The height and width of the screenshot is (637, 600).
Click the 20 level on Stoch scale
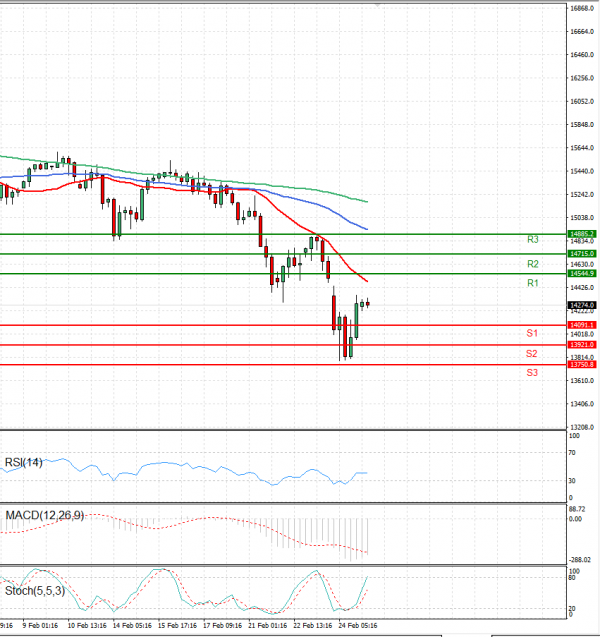572,609
